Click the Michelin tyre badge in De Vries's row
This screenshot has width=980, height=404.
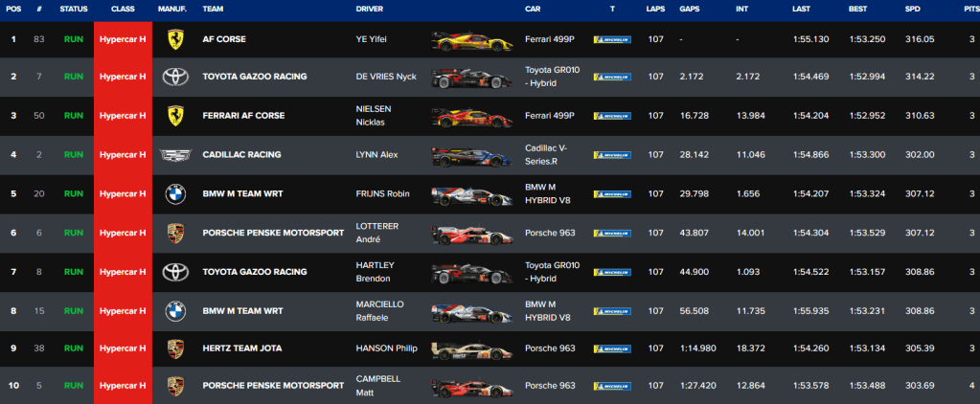click(x=612, y=77)
